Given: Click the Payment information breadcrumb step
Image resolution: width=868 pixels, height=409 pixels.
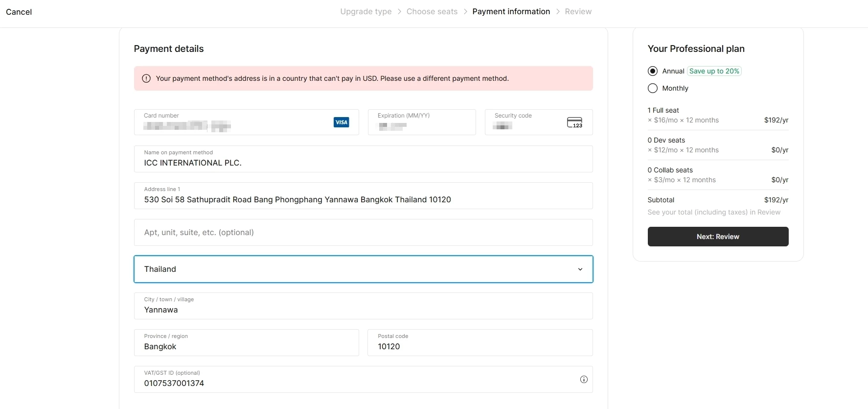Looking at the screenshot, I should point(511,12).
